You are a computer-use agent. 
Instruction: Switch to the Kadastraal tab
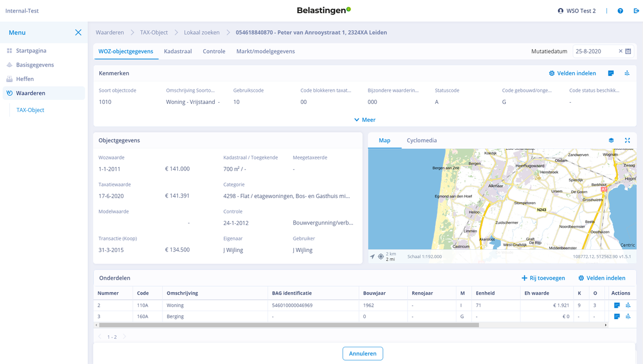coord(177,51)
